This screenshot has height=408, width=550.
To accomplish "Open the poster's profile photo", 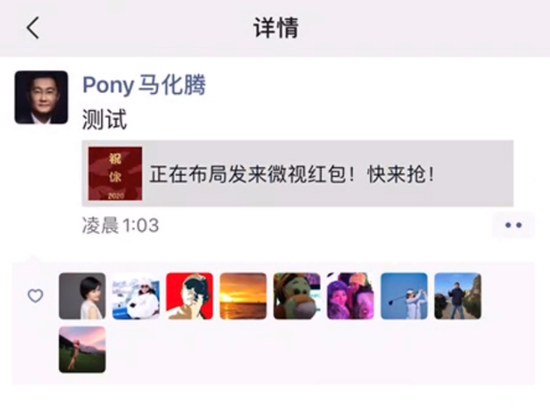I will click(x=41, y=97).
